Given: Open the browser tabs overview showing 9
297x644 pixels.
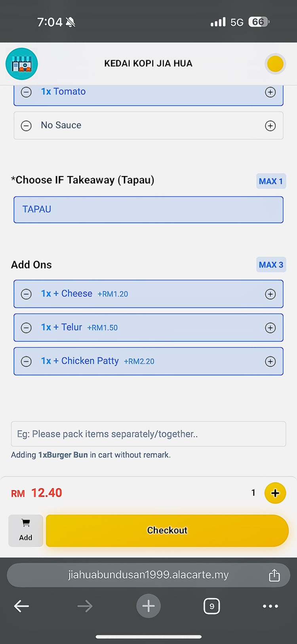Looking at the screenshot, I should 211,606.
